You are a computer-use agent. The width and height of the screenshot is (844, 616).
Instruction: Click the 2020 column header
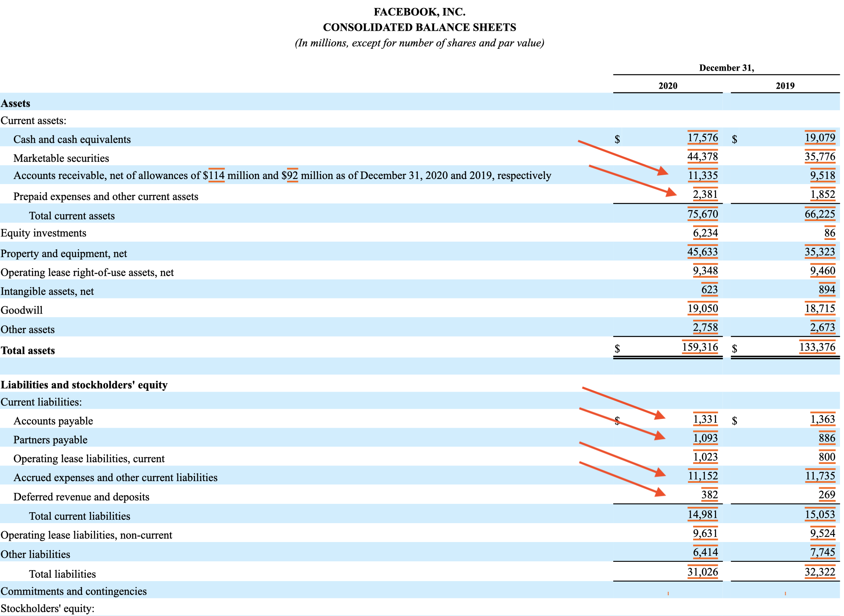667,86
